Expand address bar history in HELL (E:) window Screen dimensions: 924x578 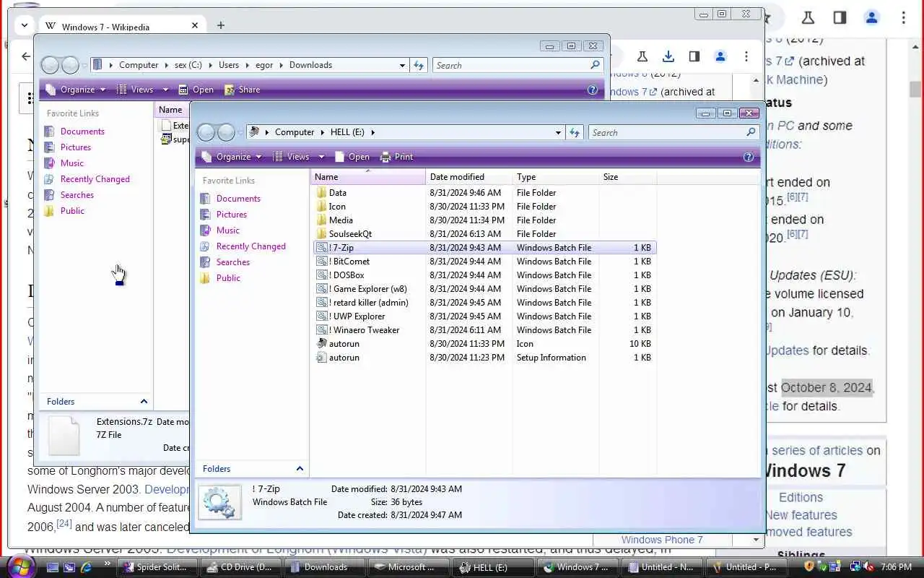(x=558, y=132)
